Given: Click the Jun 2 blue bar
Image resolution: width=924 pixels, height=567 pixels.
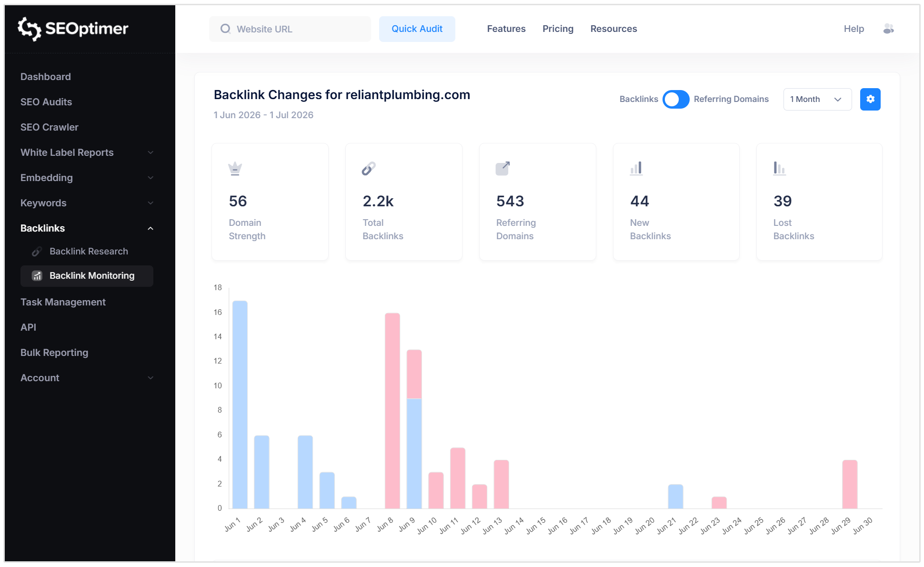Looking at the screenshot, I should [261, 472].
